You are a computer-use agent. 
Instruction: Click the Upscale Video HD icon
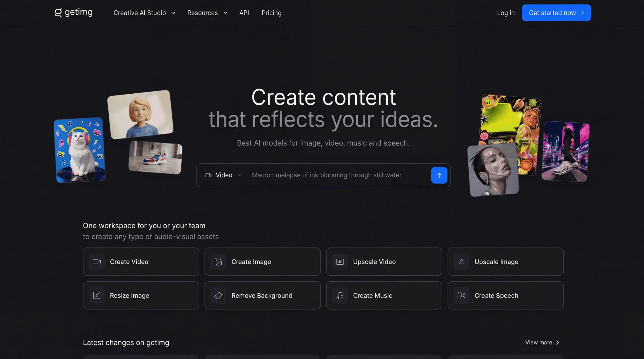point(340,262)
